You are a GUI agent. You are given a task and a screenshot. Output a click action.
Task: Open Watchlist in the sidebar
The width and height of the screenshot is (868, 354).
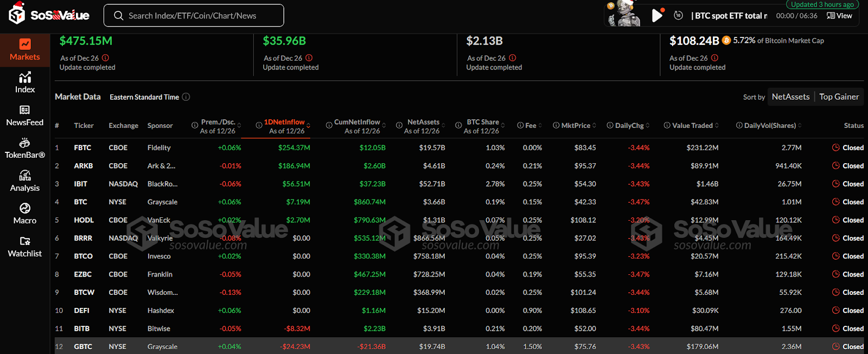25,247
